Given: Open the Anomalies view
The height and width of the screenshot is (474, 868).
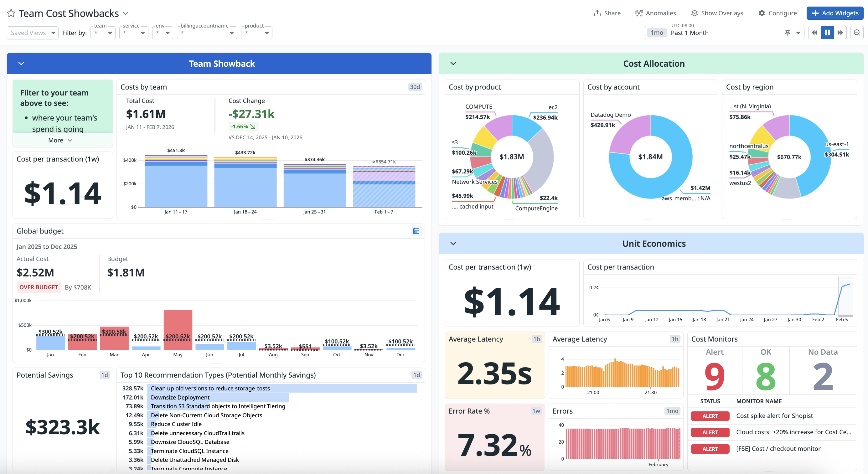Looking at the screenshot, I should click(x=655, y=13).
